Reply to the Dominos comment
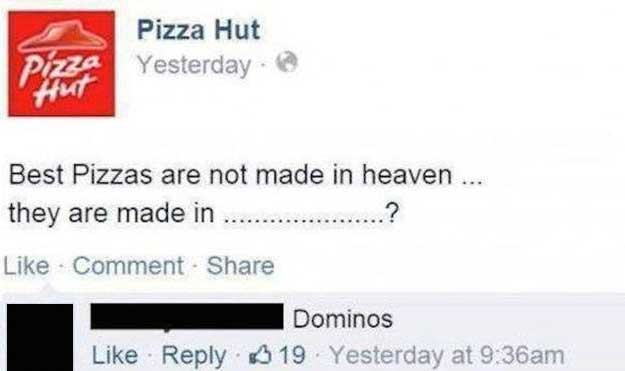The height and width of the screenshot is (371, 625). 194,355
